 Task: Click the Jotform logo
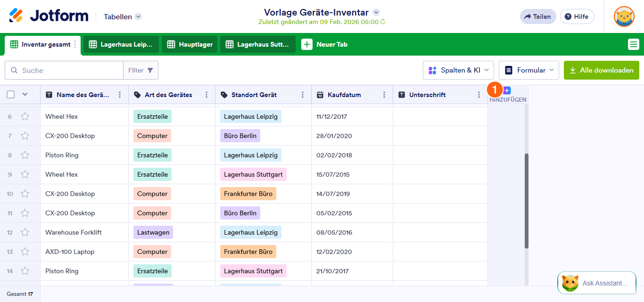49,16
